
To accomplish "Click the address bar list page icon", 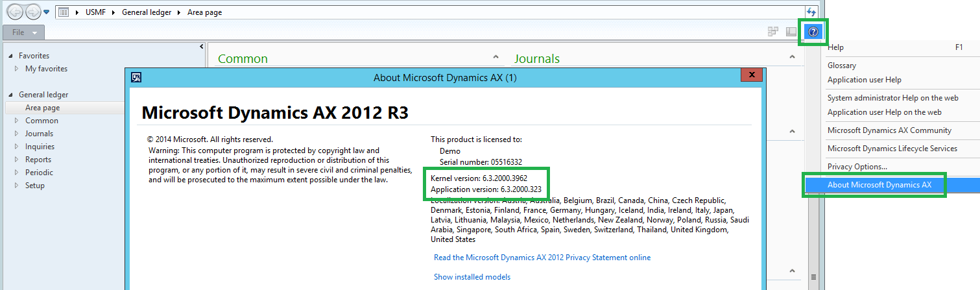I will [x=64, y=12].
